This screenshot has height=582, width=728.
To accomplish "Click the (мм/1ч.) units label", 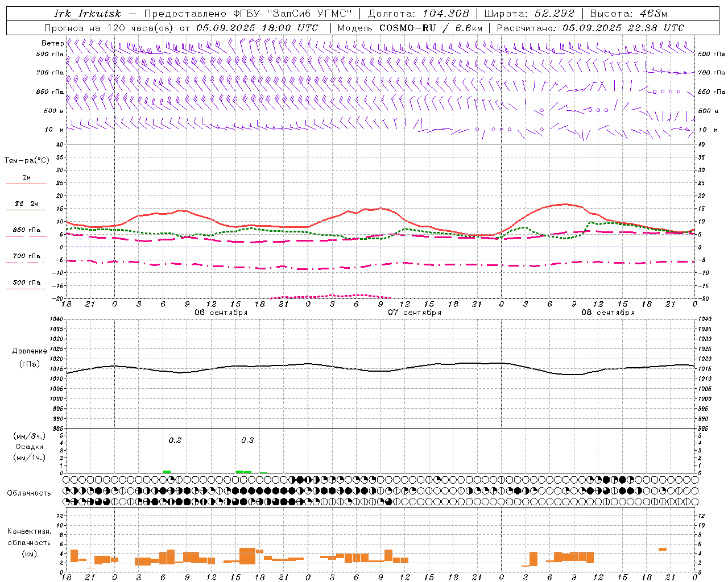I will [29, 458].
